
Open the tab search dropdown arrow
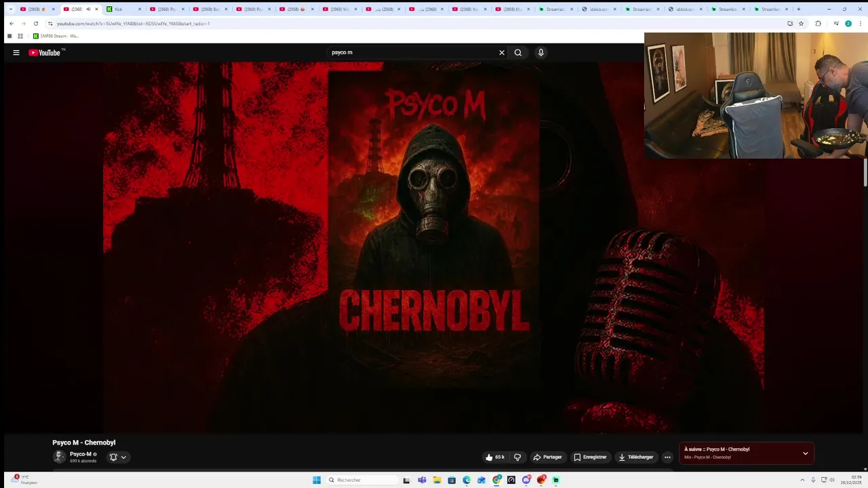pyautogui.click(x=10, y=9)
